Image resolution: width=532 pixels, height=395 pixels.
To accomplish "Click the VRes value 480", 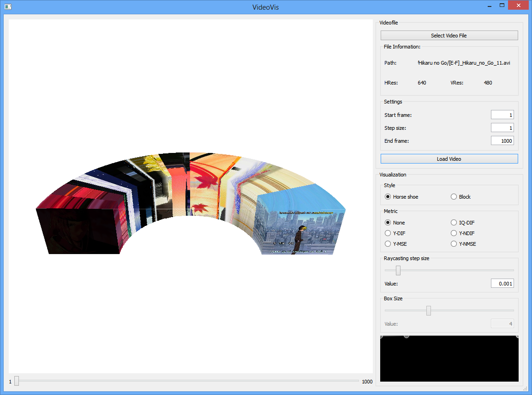I will pyautogui.click(x=488, y=83).
